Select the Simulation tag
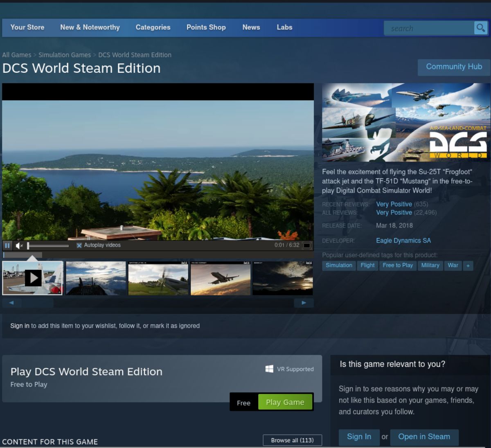 click(339, 266)
